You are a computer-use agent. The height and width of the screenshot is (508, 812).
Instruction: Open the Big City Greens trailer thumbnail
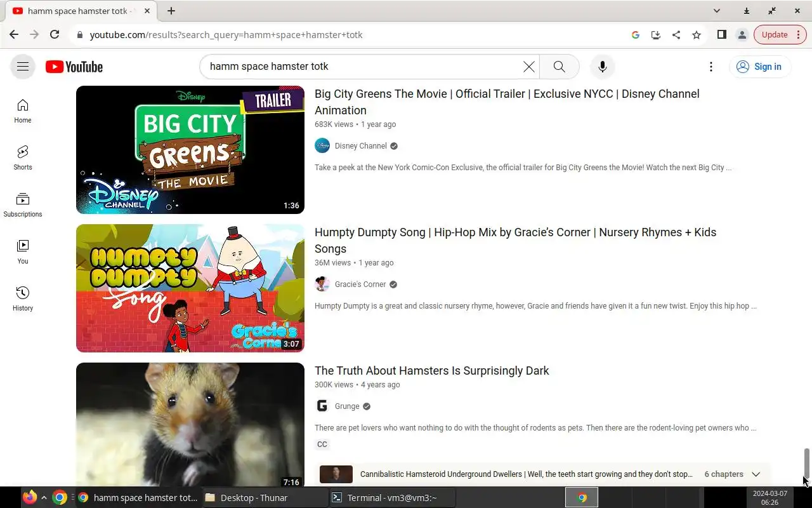pos(190,150)
